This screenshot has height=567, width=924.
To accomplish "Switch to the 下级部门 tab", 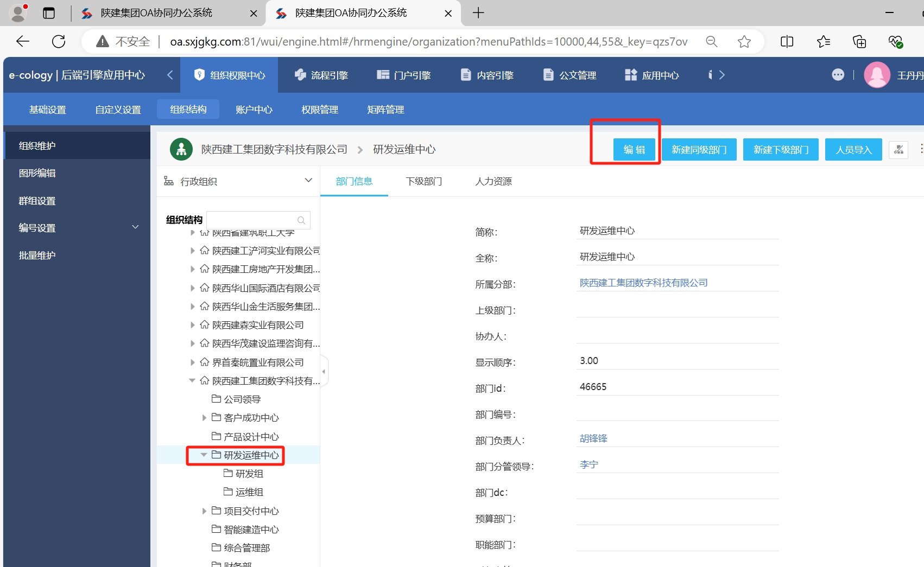I will [423, 181].
